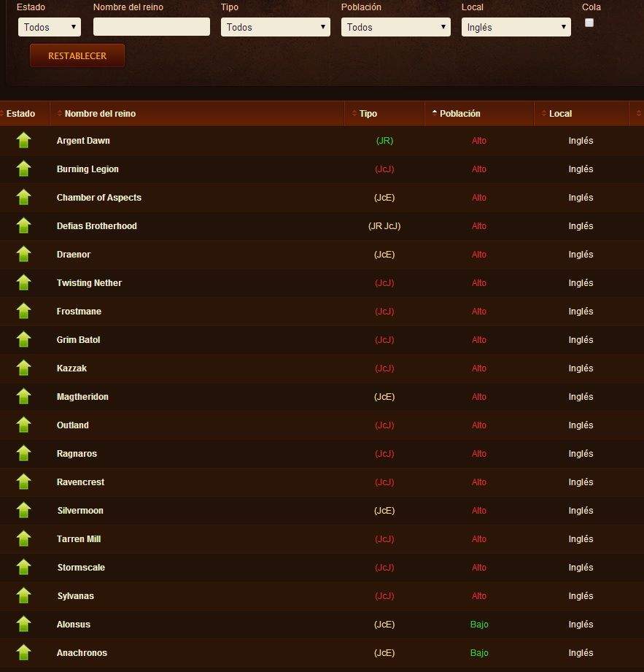Select the Silvermoon realm name
Screen dimensions: 644x672
pyautogui.click(x=80, y=511)
